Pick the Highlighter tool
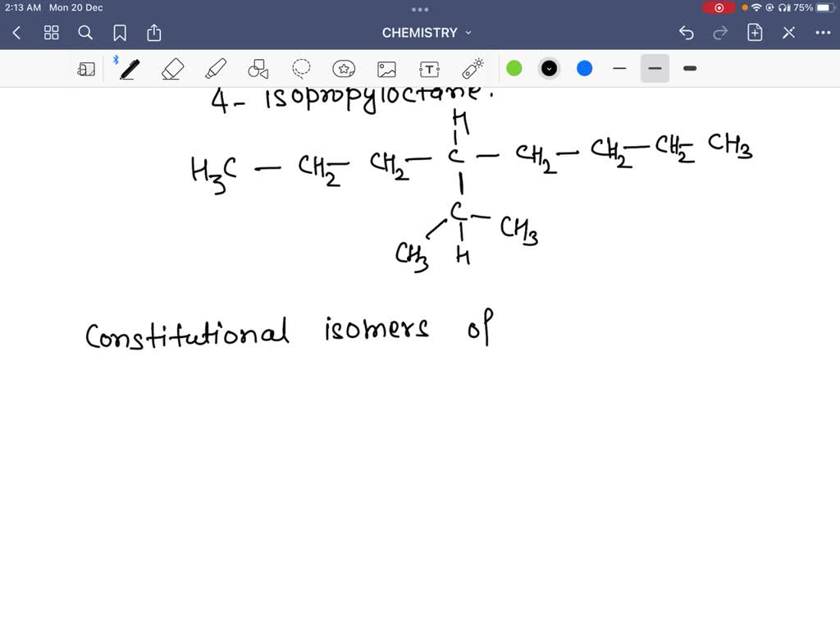840x630 pixels. coord(216,69)
